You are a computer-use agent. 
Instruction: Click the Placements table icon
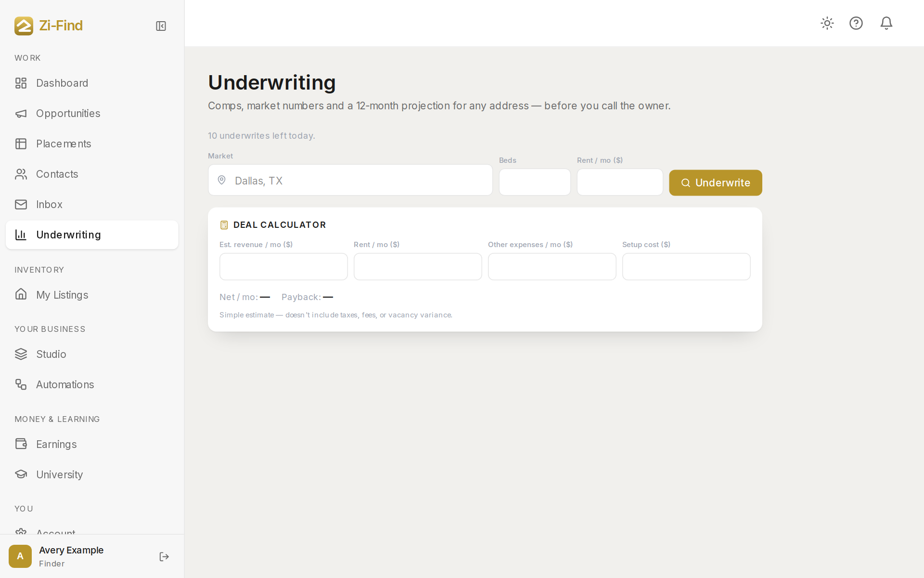pos(21,144)
